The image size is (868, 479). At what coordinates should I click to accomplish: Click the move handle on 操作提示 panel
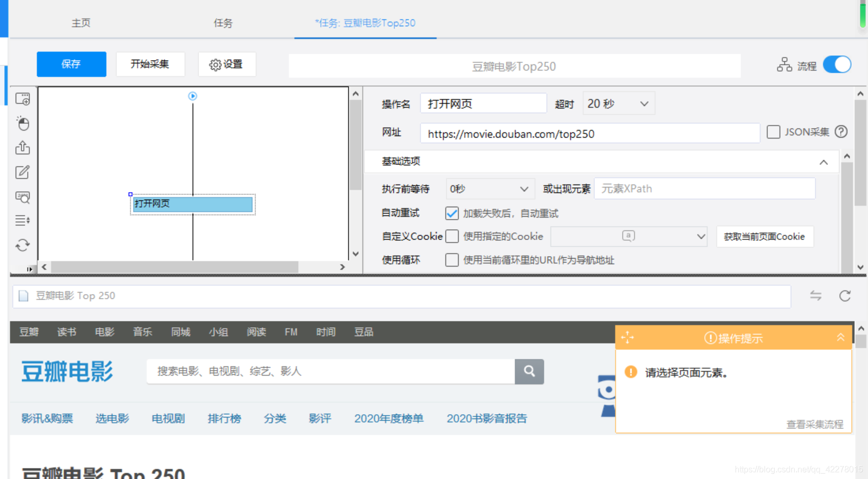point(627,338)
